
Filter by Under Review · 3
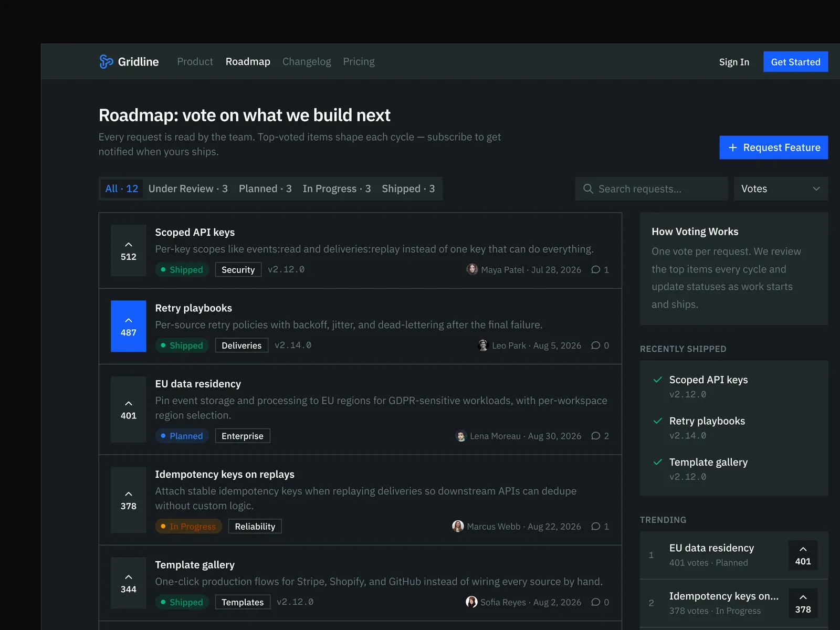pyautogui.click(x=188, y=188)
